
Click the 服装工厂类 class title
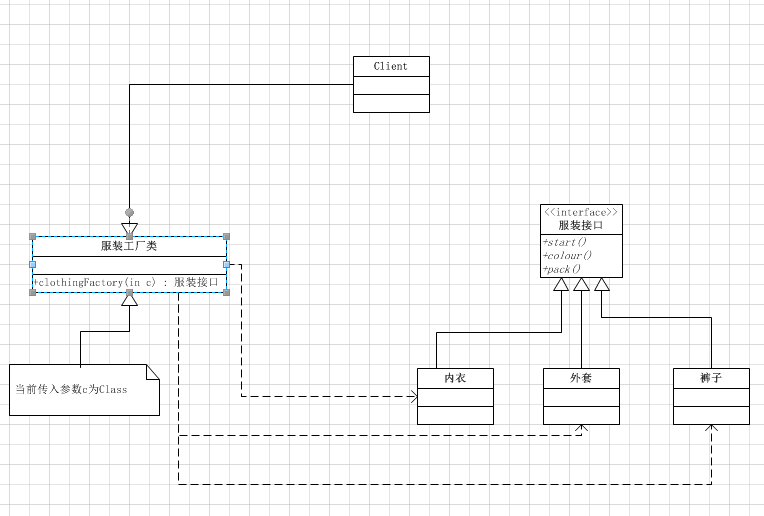129,246
